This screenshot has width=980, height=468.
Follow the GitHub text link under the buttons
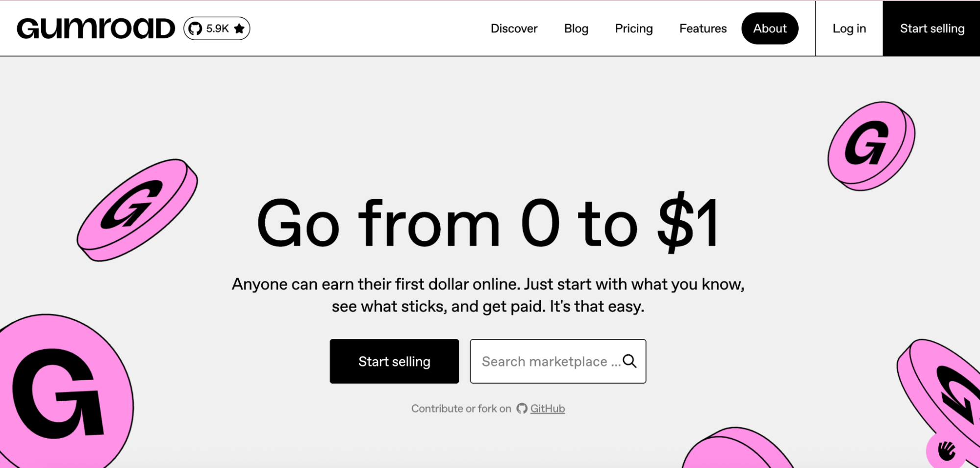548,409
